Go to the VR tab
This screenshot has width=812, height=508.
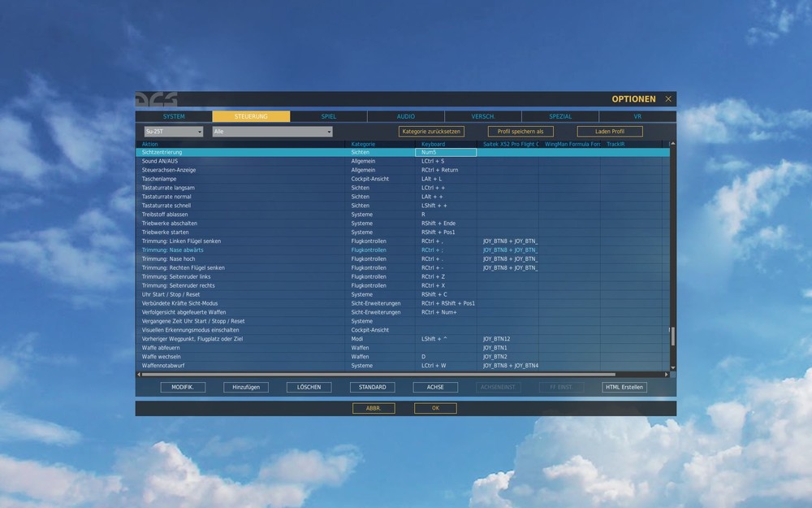point(637,116)
